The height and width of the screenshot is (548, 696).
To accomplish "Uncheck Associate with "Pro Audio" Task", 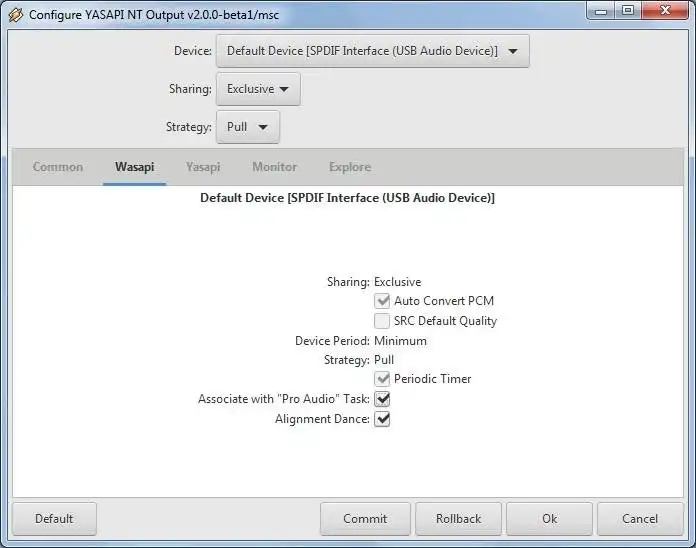I will tap(382, 399).
